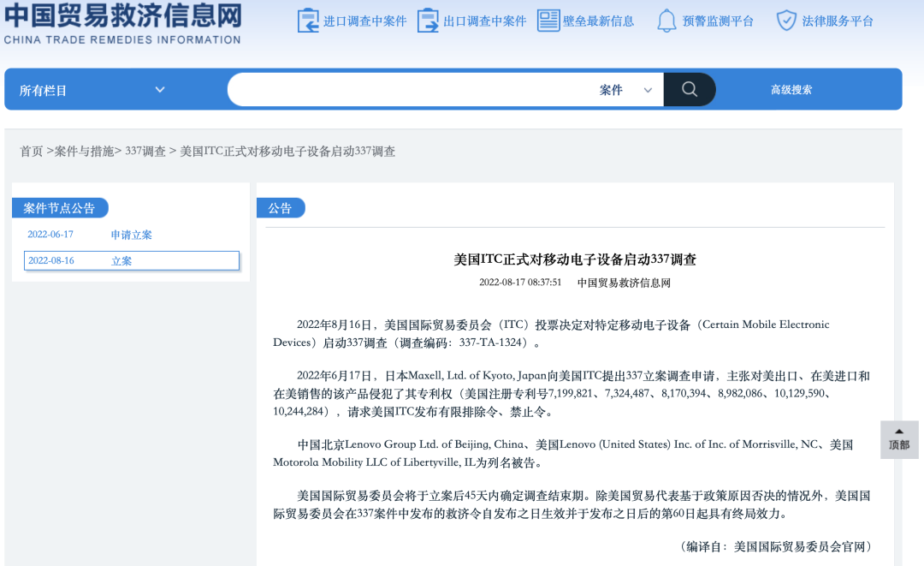The width and height of the screenshot is (924, 566).
Task: Open 预警监测平台 link
Action: 718,21
